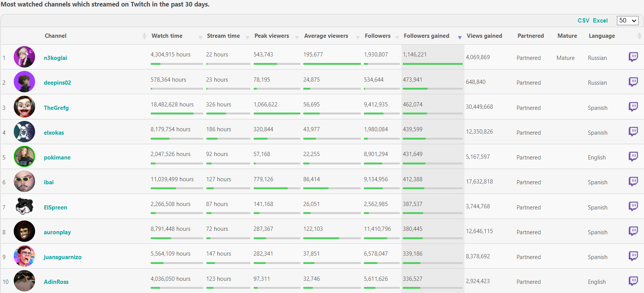Select the '147 hours' stream time cell

pyautogui.click(x=218, y=254)
